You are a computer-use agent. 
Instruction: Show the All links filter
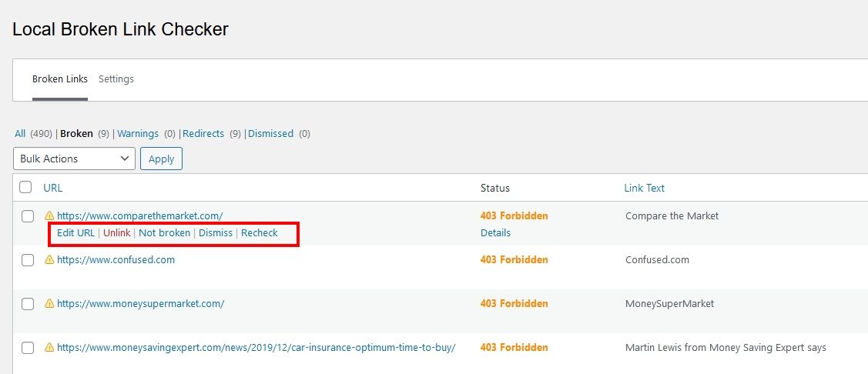20,133
